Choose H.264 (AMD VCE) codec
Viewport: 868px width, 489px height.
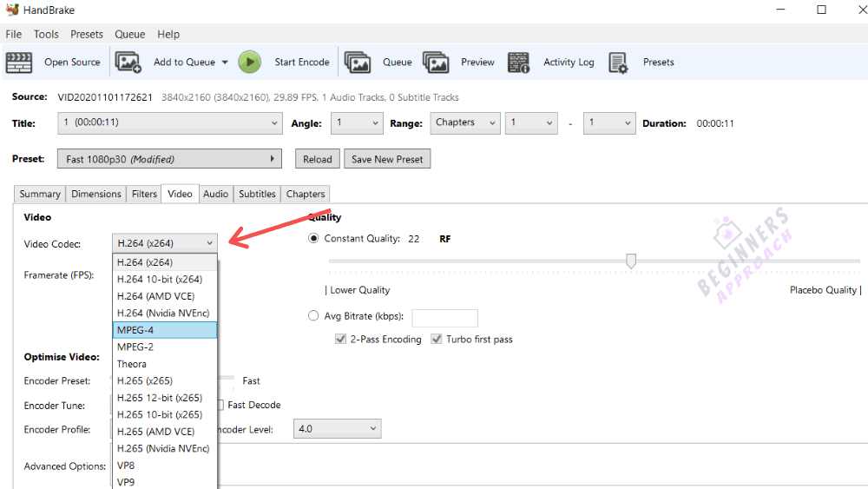pyautogui.click(x=165, y=296)
